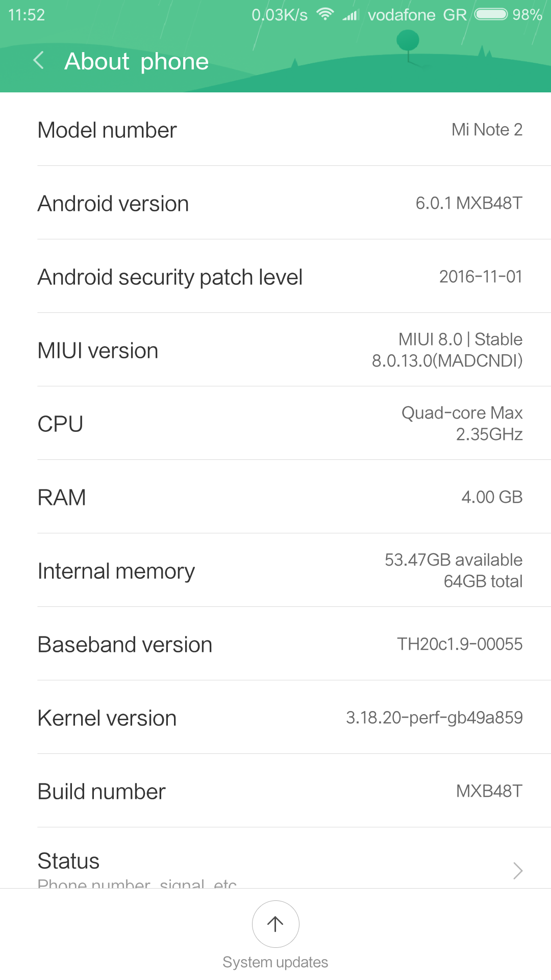Viewport: 551px width, 980px height.
Task: Tap the battery indicator icon
Action: [491, 14]
